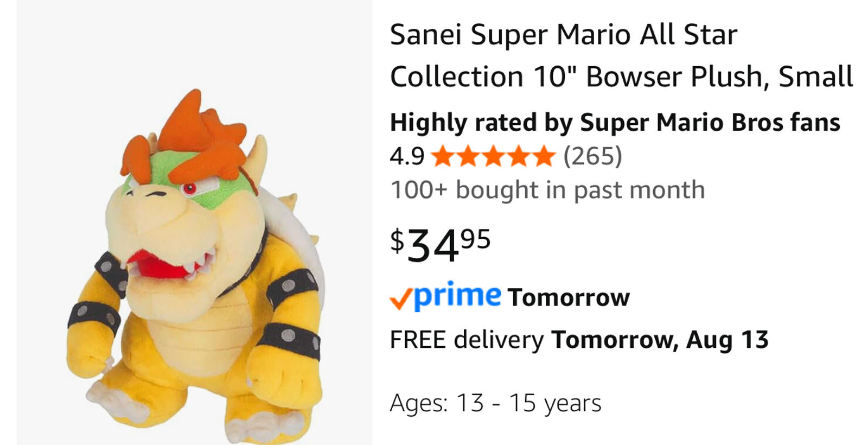Click the orange Prime checkmark icon

(x=400, y=298)
